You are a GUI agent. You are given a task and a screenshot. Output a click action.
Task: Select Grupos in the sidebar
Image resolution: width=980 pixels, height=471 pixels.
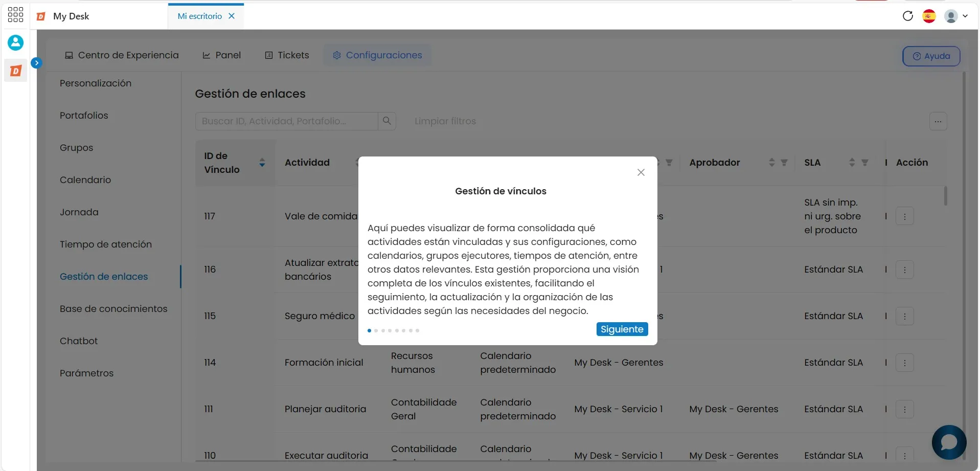76,148
